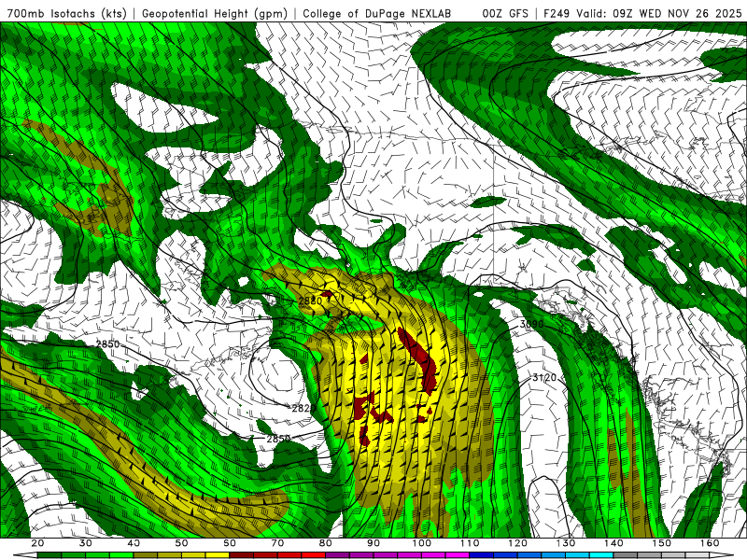Viewport: 747px width, 560px height.
Task: Click the 150 tick label on colorbar
Action: tap(662, 543)
